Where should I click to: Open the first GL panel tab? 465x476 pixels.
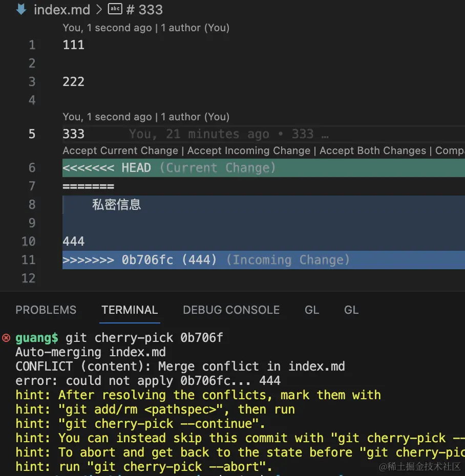[x=312, y=310]
